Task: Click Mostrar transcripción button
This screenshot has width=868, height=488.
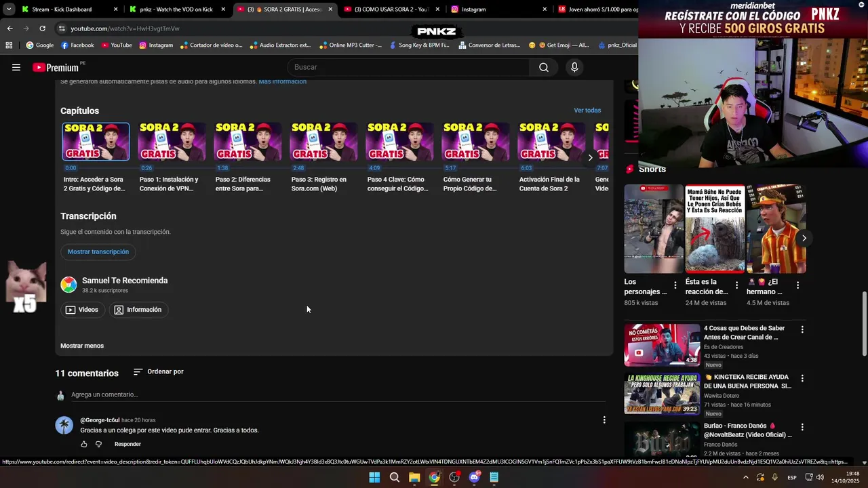Action: [98, 251]
